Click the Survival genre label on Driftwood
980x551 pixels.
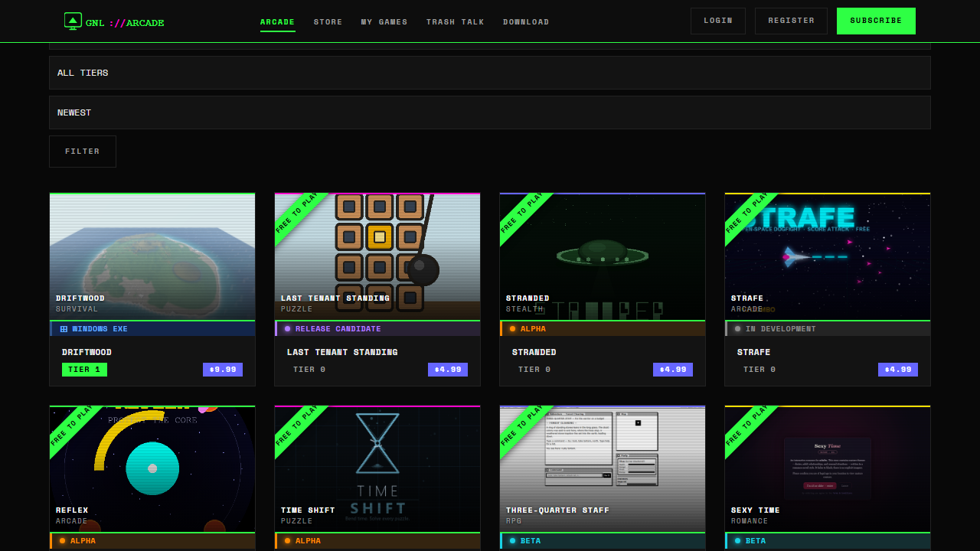(x=77, y=309)
